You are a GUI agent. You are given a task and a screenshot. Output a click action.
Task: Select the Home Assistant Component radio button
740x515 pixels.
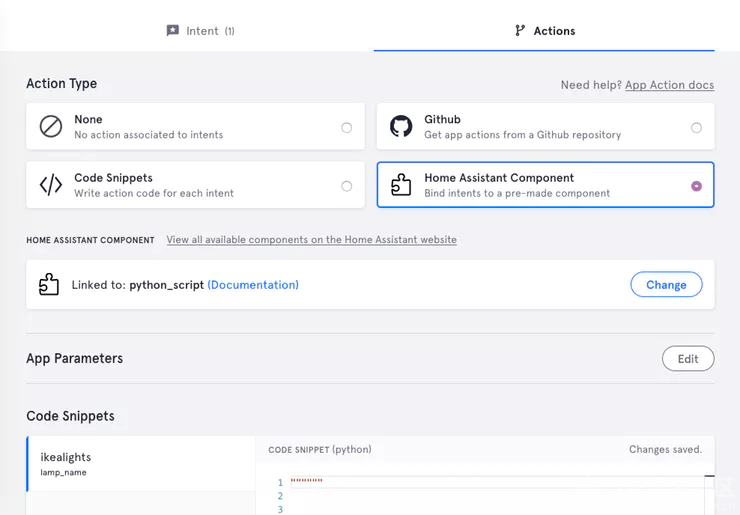tap(696, 186)
